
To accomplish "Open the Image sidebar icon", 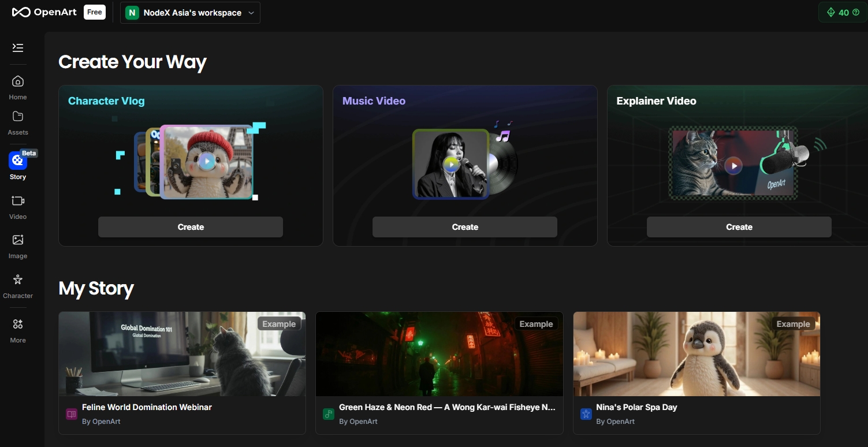I will (x=18, y=240).
